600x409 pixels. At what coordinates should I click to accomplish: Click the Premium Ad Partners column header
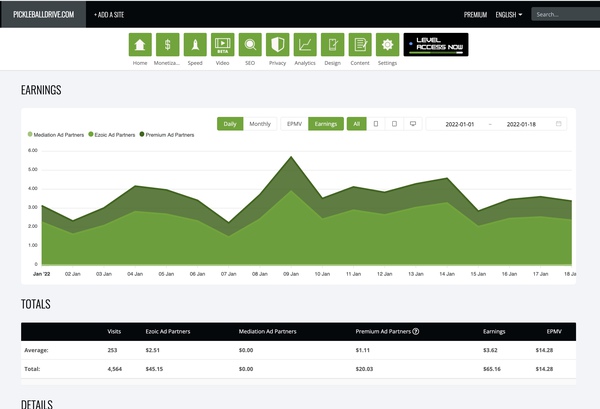pyautogui.click(x=383, y=331)
